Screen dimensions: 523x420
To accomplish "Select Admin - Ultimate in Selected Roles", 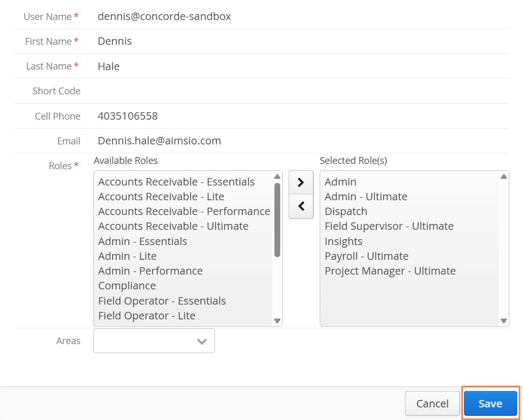I will [x=366, y=197].
